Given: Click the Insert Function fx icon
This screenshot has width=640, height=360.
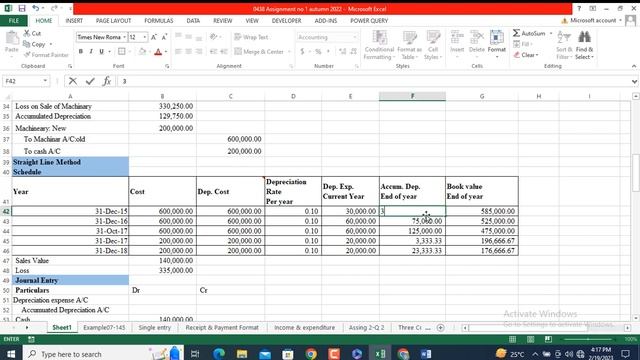Looking at the screenshot, I should coord(107,81).
